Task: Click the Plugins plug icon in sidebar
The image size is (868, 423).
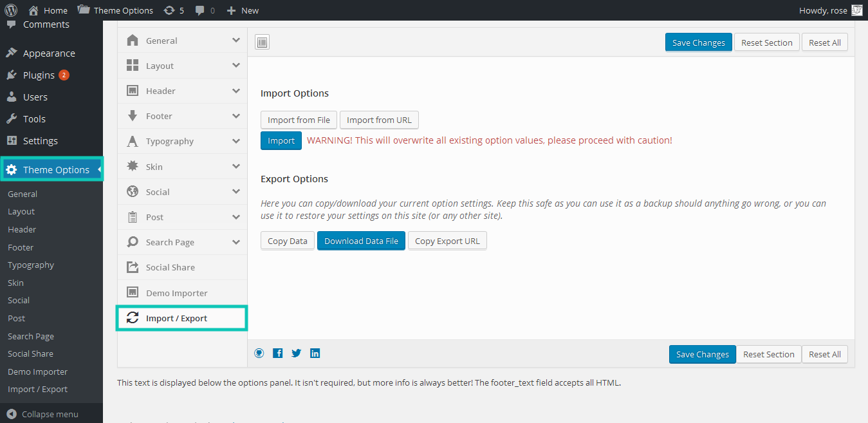Action: pyautogui.click(x=12, y=75)
